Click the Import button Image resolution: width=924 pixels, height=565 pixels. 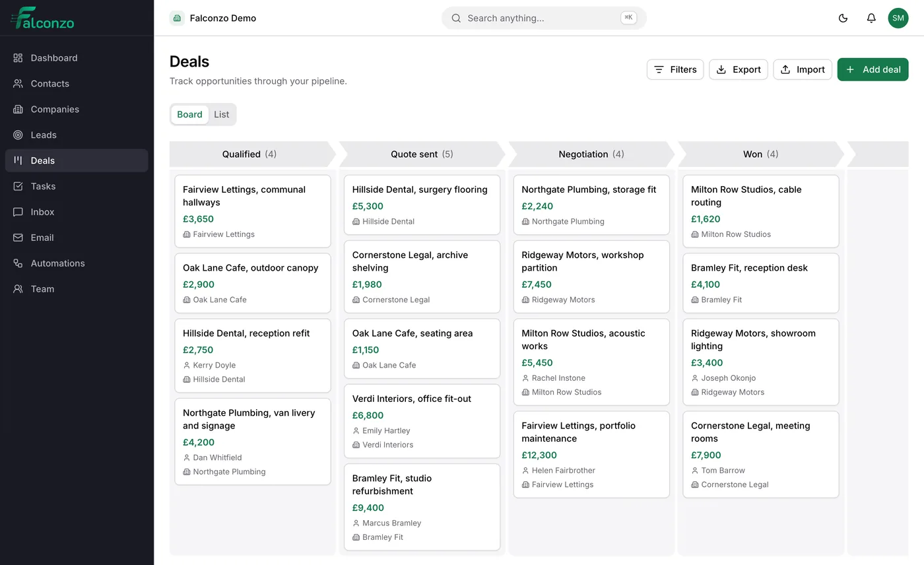click(803, 69)
